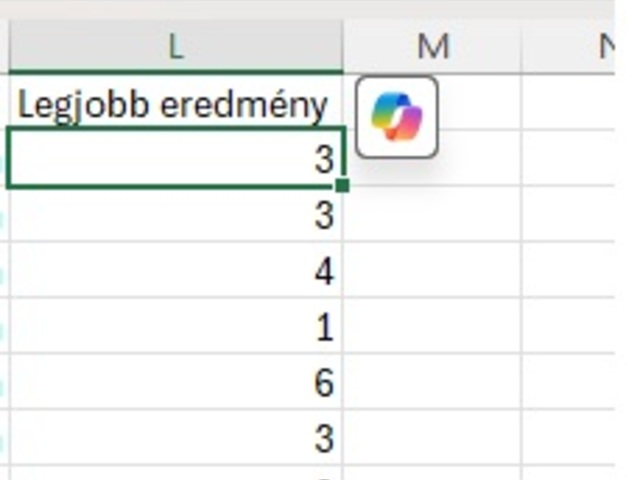Select the empty column N cell in the 1 row

pos(569,326)
